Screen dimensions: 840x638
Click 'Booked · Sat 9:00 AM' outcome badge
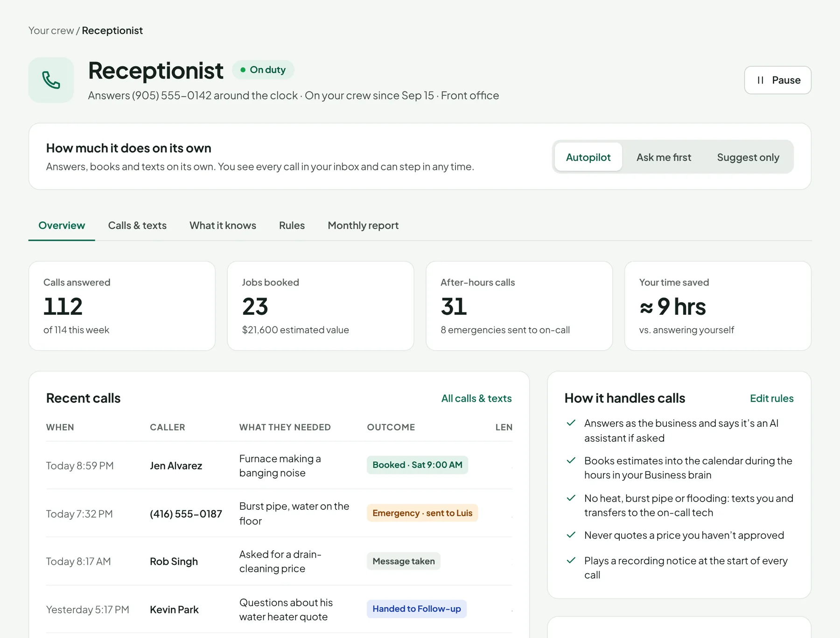coord(417,465)
